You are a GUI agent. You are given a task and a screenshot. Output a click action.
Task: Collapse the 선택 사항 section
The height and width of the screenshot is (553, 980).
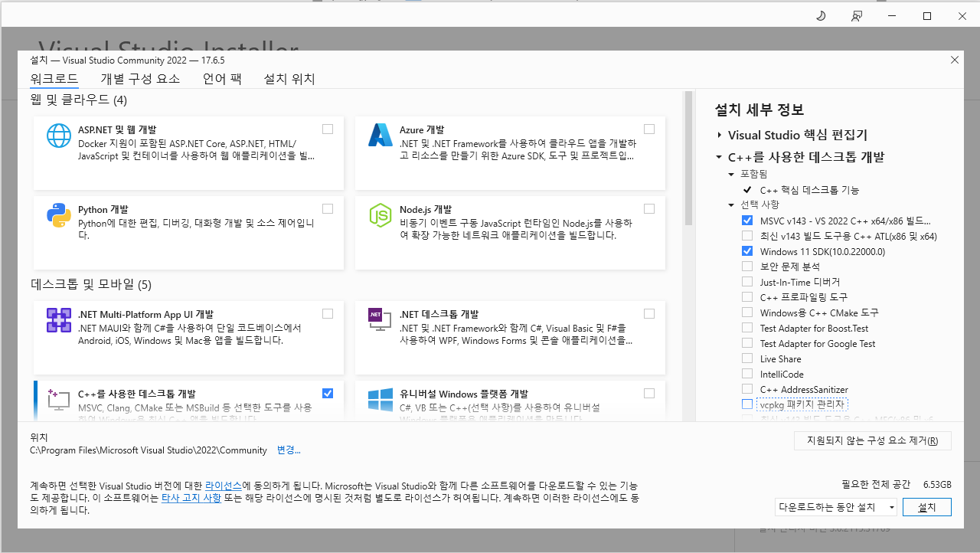731,205
